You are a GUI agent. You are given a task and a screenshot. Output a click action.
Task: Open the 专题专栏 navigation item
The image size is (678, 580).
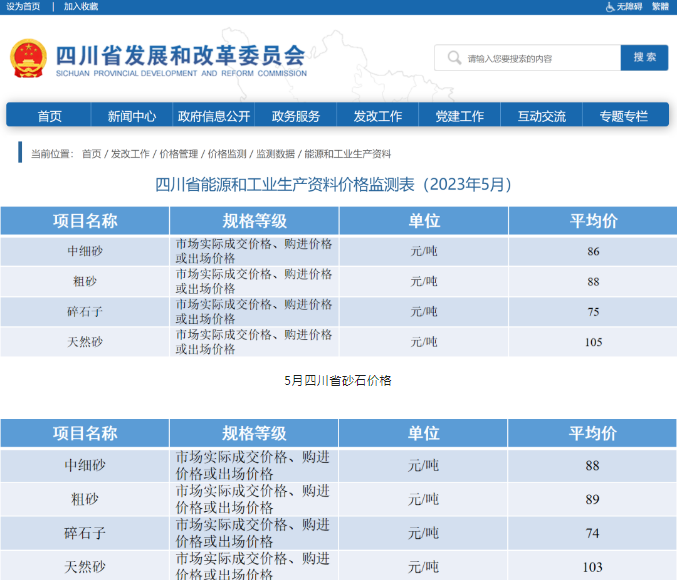pos(623,116)
